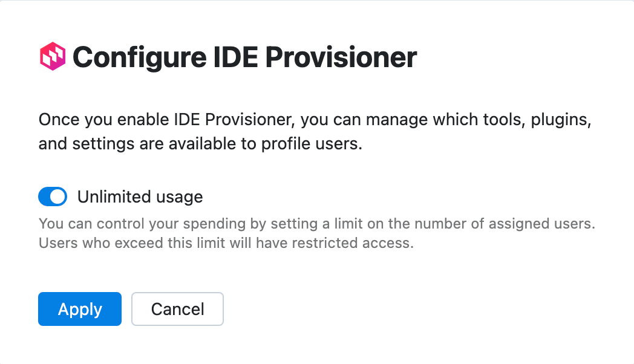Dismiss changes using the Cancel button

[177, 309]
